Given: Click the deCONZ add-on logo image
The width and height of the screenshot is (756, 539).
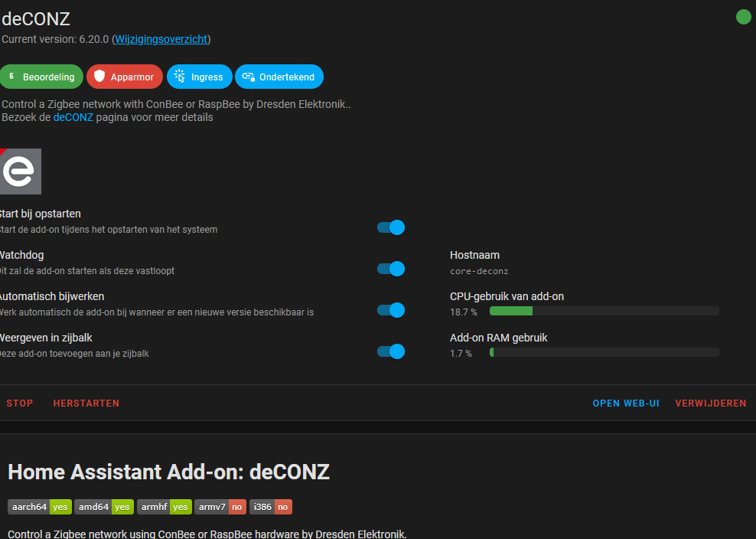Looking at the screenshot, I should (x=20, y=171).
